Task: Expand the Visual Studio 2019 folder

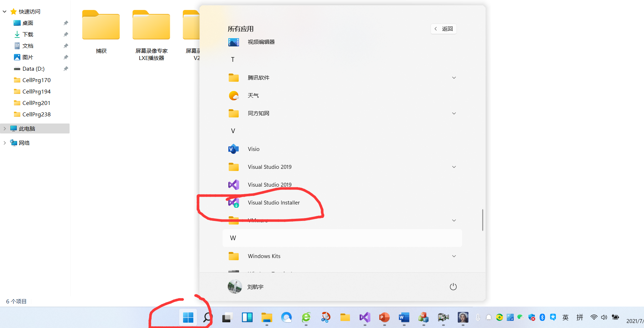Action: (x=342, y=167)
